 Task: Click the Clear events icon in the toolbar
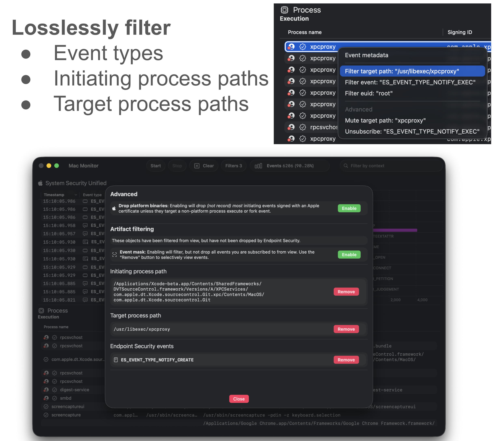(x=197, y=166)
